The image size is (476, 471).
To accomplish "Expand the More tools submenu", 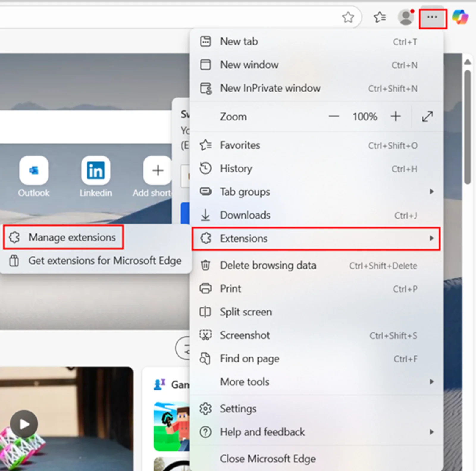I will (x=315, y=382).
